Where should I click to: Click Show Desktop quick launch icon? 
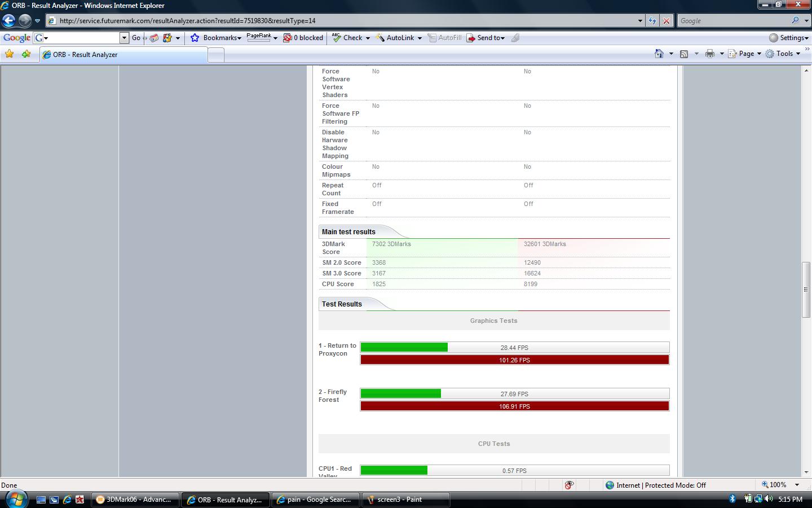41,500
